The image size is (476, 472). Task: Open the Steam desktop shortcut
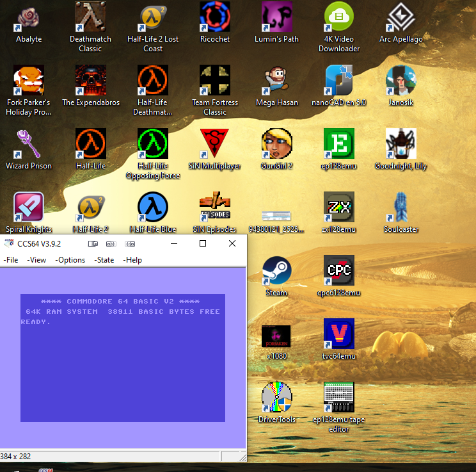(276, 272)
